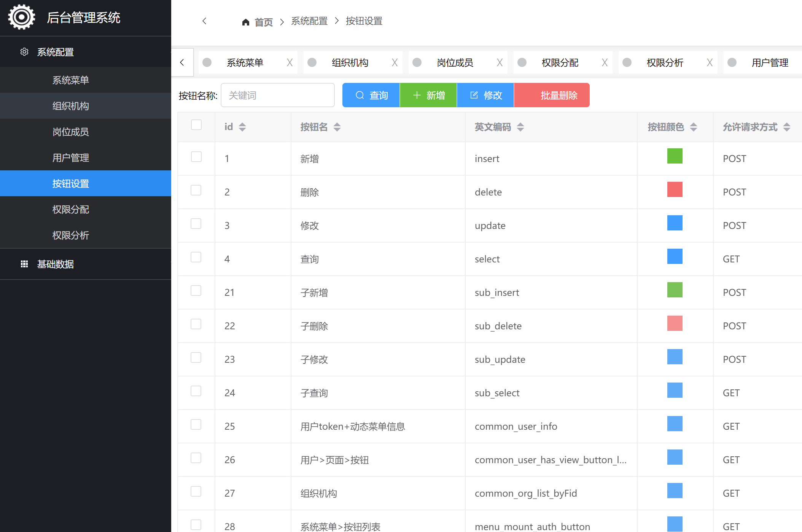Sort by 按钮颜色 column arrows
This screenshot has height=532, width=802.
[694, 127]
